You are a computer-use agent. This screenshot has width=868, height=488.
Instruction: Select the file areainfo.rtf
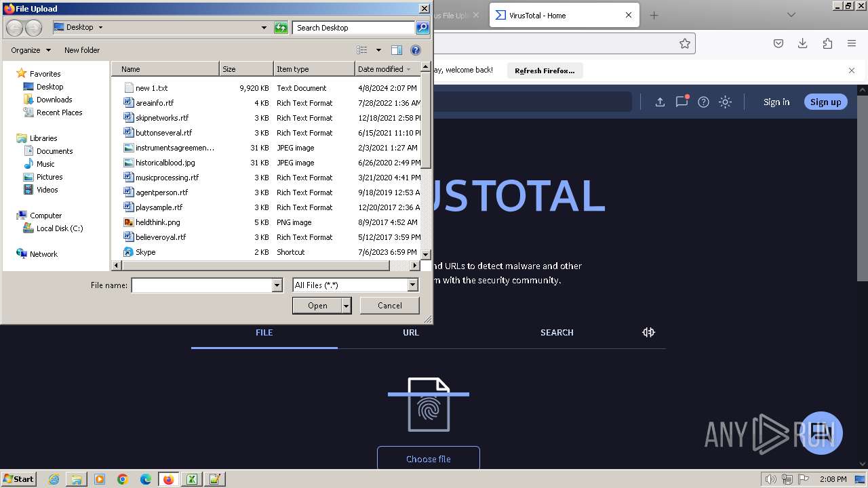[x=155, y=103]
